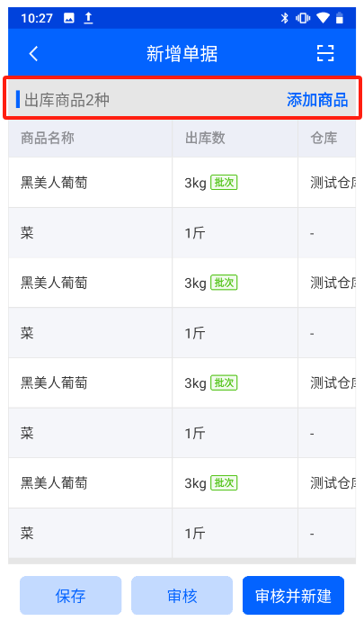Viewport: 364px width, 630px height.
Task: Tap the battery status icon
Action: (x=340, y=18)
